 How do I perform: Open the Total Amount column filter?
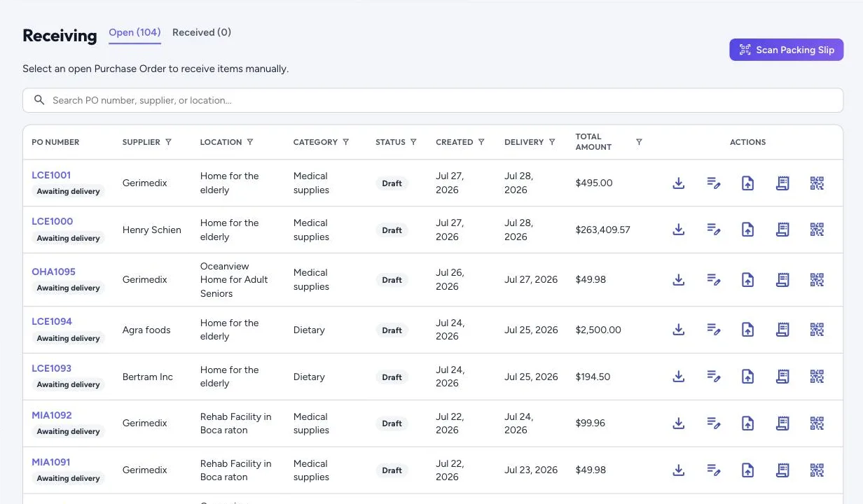pyautogui.click(x=639, y=142)
